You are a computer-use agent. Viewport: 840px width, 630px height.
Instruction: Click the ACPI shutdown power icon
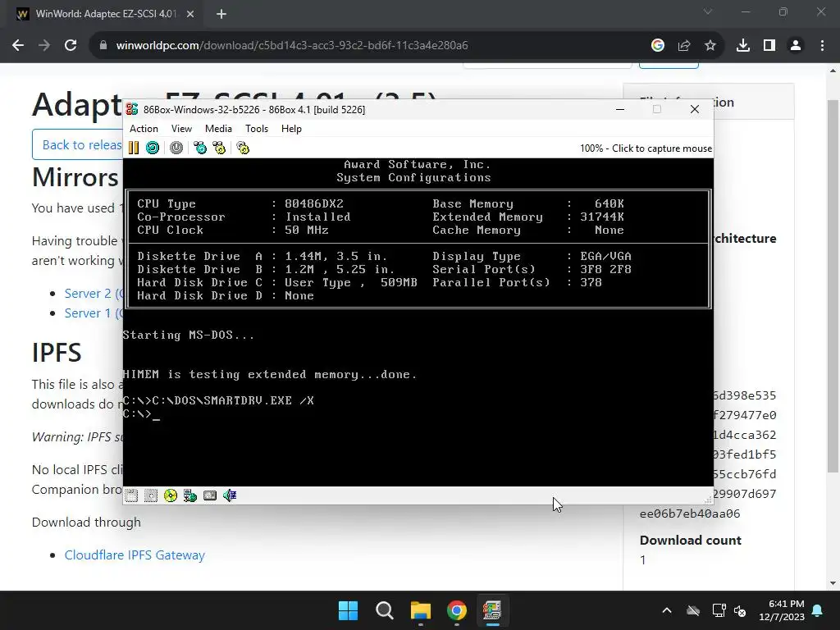[176, 148]
